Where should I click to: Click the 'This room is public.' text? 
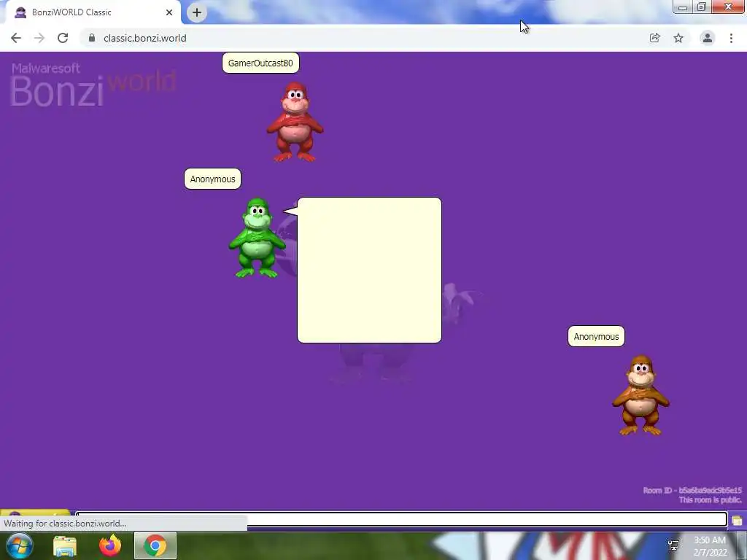click(711, 500)
